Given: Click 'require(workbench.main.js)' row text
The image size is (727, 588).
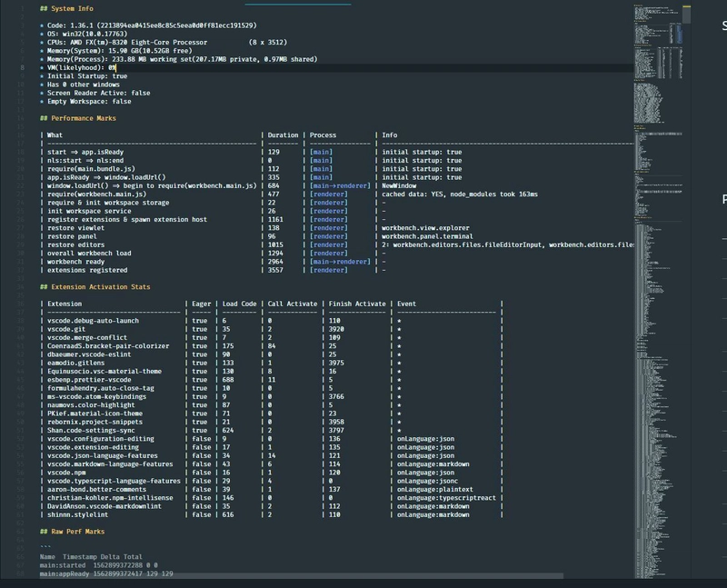Looking at the screenshot, I should (96, 194).
